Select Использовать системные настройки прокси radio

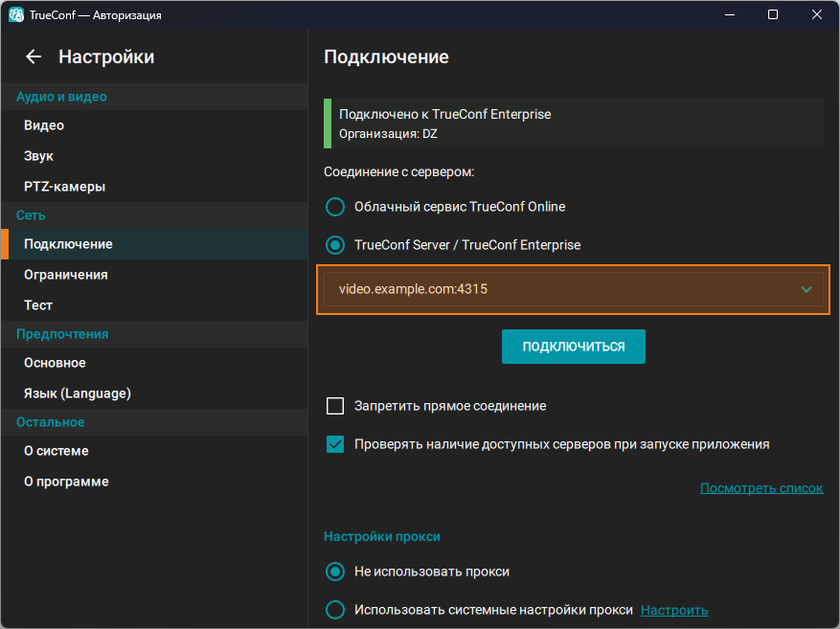[335, 610]
